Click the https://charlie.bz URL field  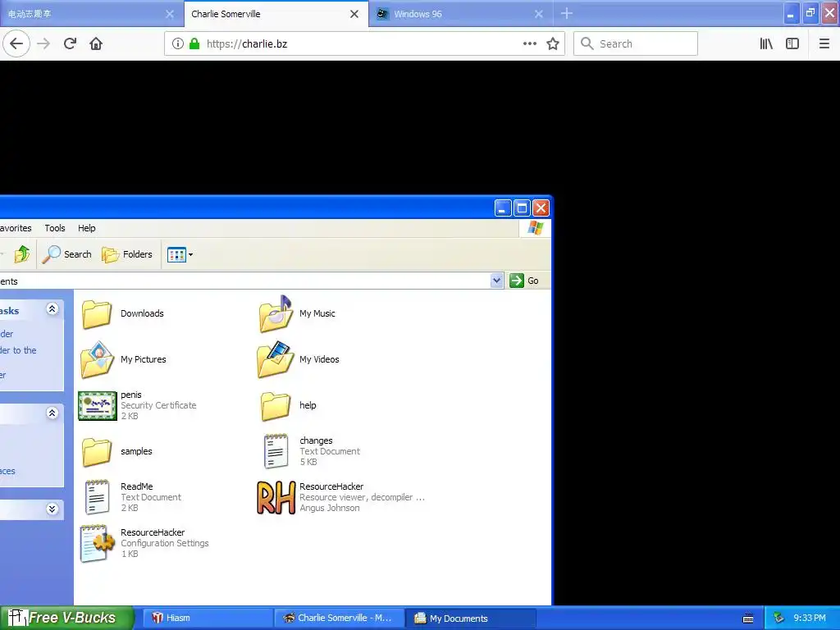tap(364, 44)
